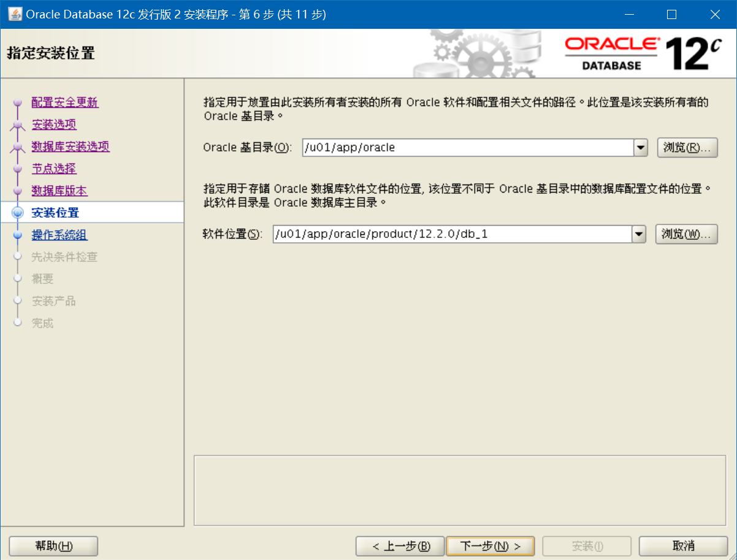Proceed with 下一步(N)
Screen dimensions: 737x560
[x=491, y=546]
